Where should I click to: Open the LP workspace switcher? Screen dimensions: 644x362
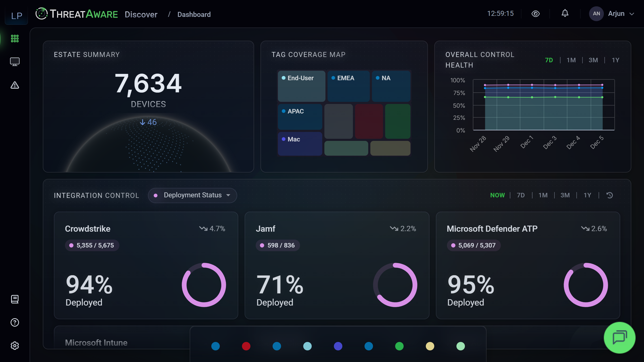[x=16, y=16]
